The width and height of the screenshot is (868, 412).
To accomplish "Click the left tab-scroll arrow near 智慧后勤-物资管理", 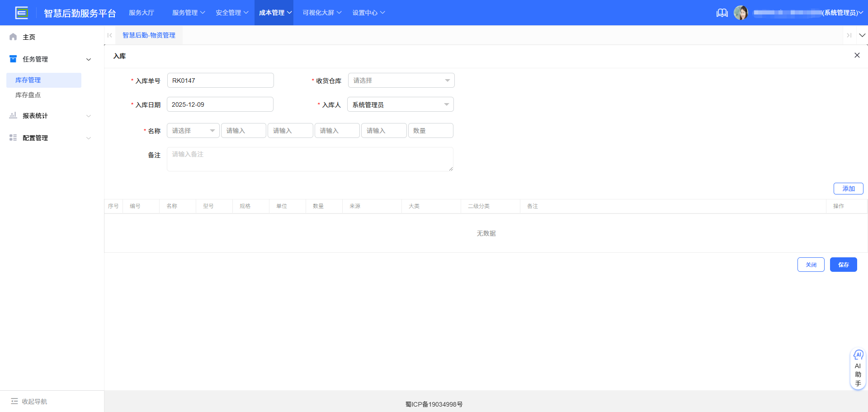I will point(109,35).
